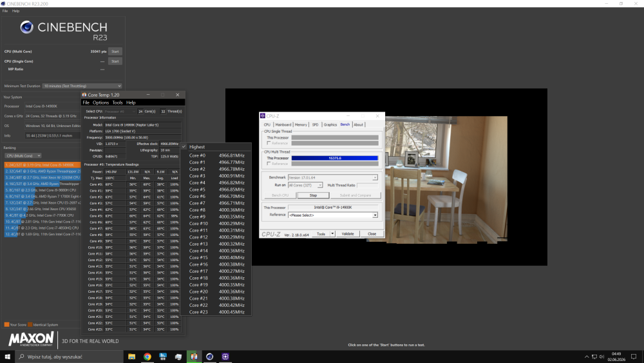Switch to the CPU tab in CPU-Z
Screen dimensions: 644x363
click(x=267, y=124)
